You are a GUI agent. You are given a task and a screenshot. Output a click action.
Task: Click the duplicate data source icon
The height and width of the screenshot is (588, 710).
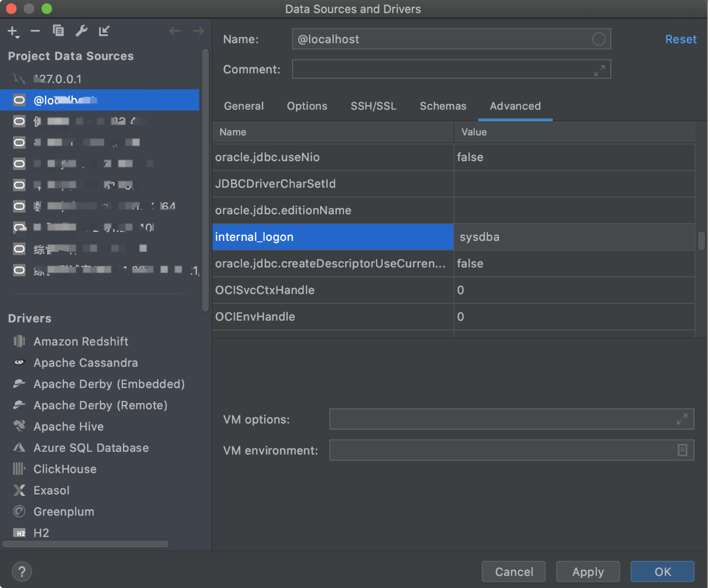58,31
